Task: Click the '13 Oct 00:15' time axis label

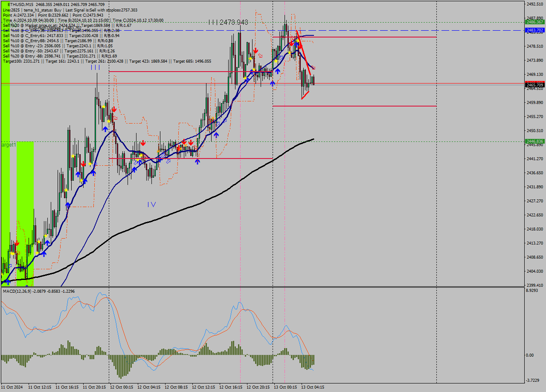Action: click(285, 387)
